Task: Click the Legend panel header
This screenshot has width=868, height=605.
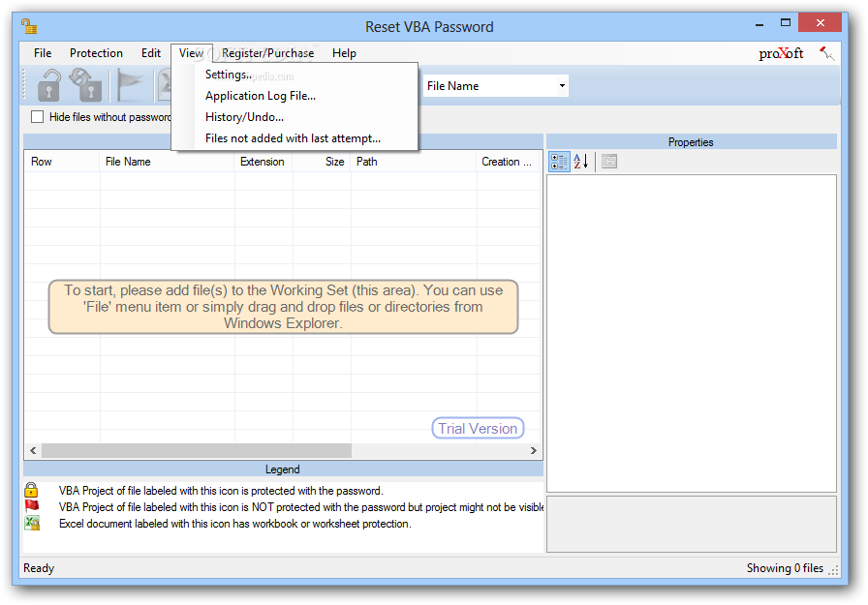Action: (282, 469)
